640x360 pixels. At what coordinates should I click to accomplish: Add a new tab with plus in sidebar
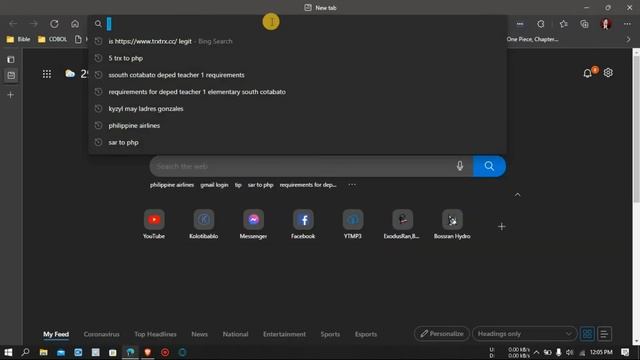(x=11, y=95)
